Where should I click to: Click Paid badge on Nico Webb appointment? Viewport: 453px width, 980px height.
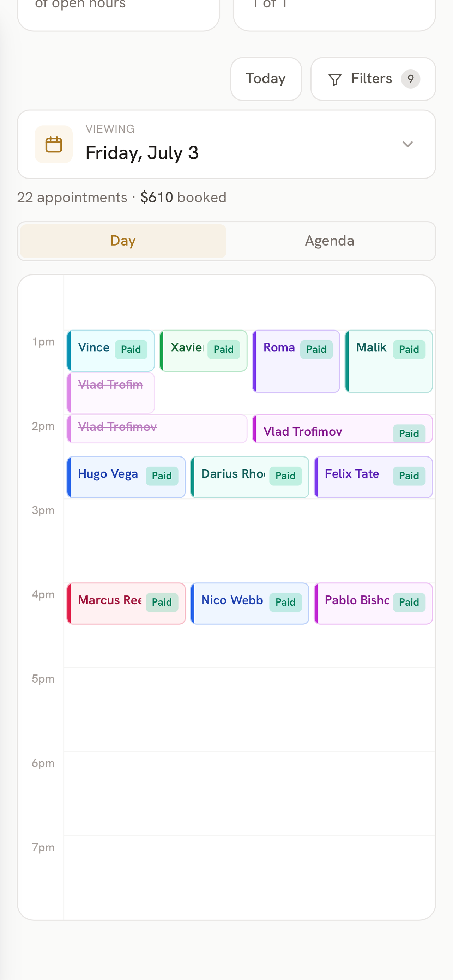pos(285,602)
